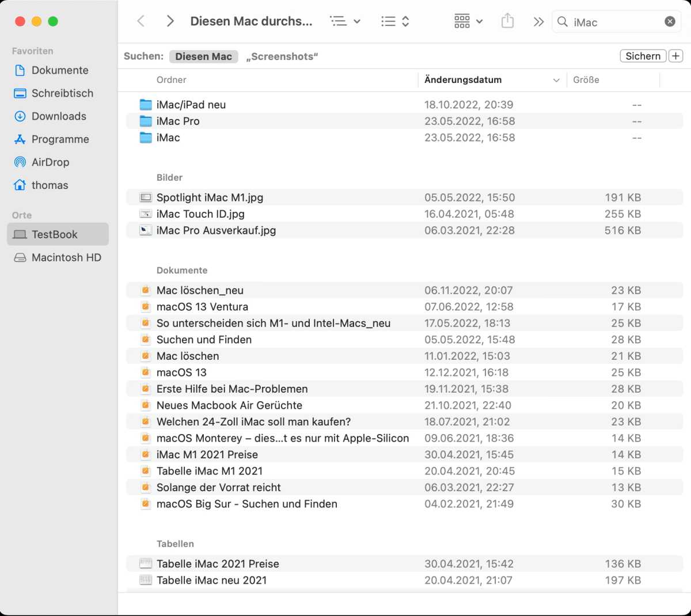Select the iMac Pro Ausverkauf.jpg thumbnail
This screenshot has height=616, width=691.
click(146, 230)
